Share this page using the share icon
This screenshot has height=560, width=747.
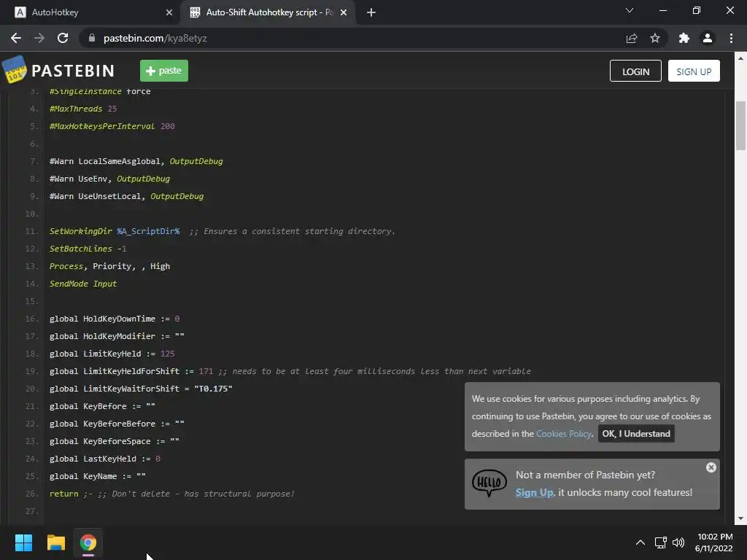[632, 38]
